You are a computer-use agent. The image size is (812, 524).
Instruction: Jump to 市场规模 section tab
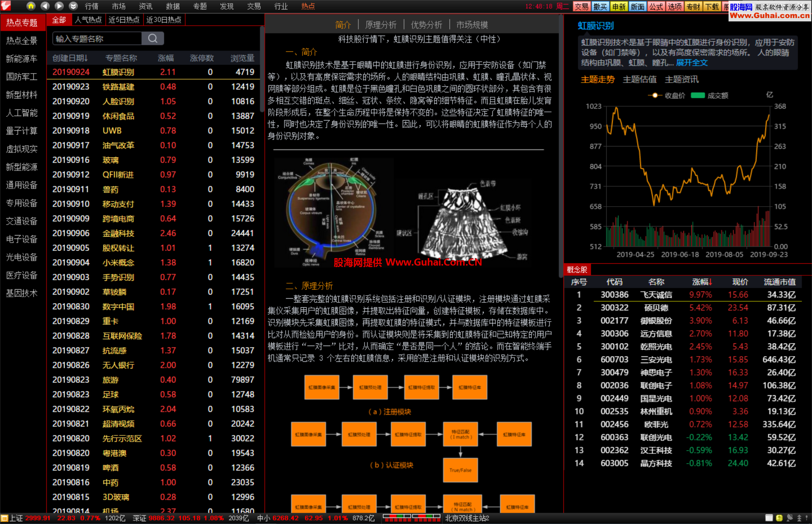click(x=472, y=25)
